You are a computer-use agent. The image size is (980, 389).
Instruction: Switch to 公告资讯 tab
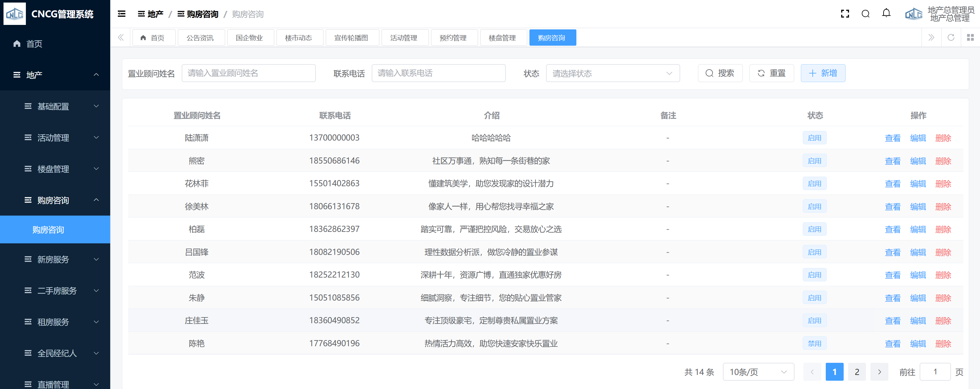point(200,38)
